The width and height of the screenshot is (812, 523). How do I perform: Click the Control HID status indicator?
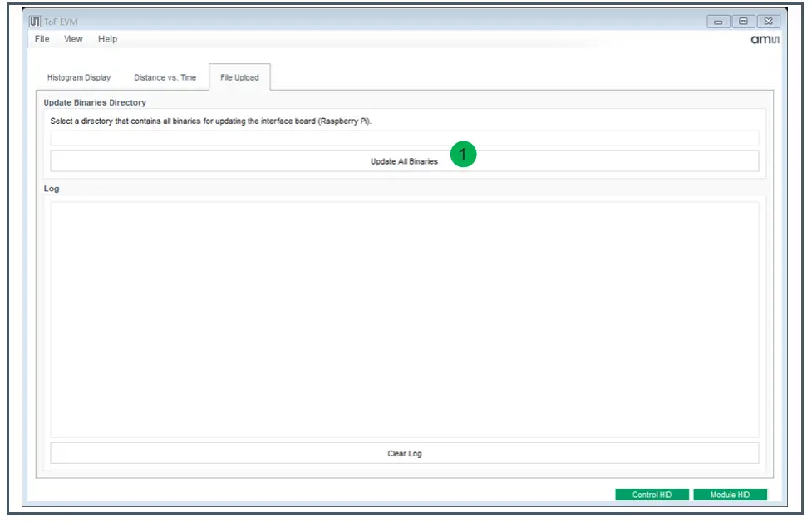(652, 494)
